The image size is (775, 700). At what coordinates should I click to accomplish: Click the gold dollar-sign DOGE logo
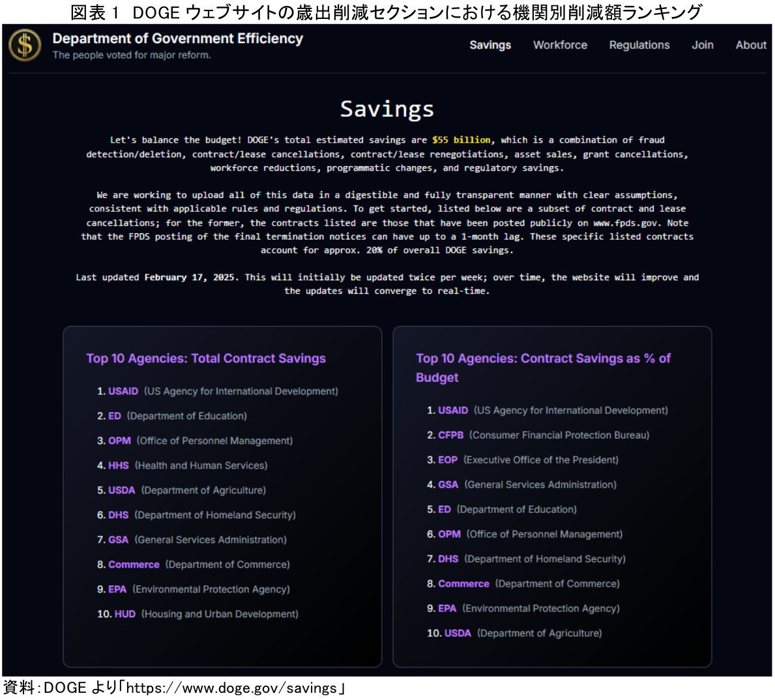pos(25,45)
